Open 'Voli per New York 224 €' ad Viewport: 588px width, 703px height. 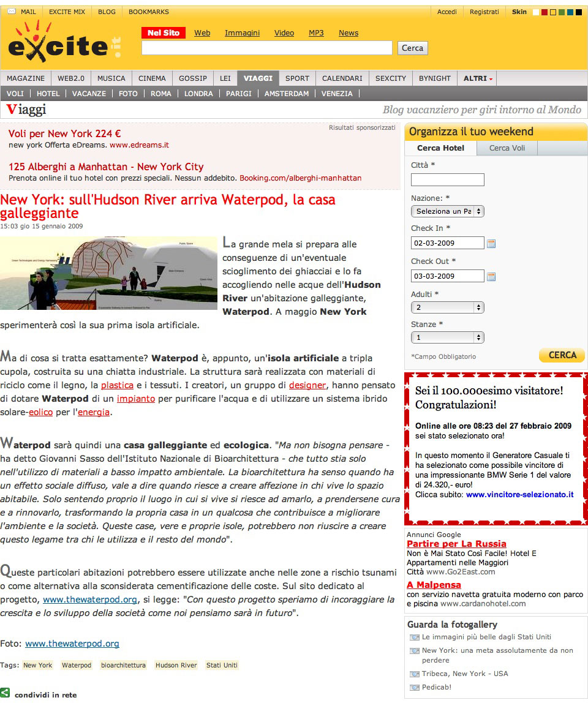64,133
